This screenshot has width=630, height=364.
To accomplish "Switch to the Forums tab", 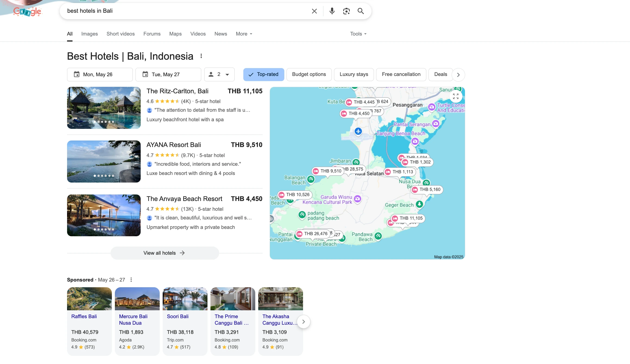I will pos(152,34).
